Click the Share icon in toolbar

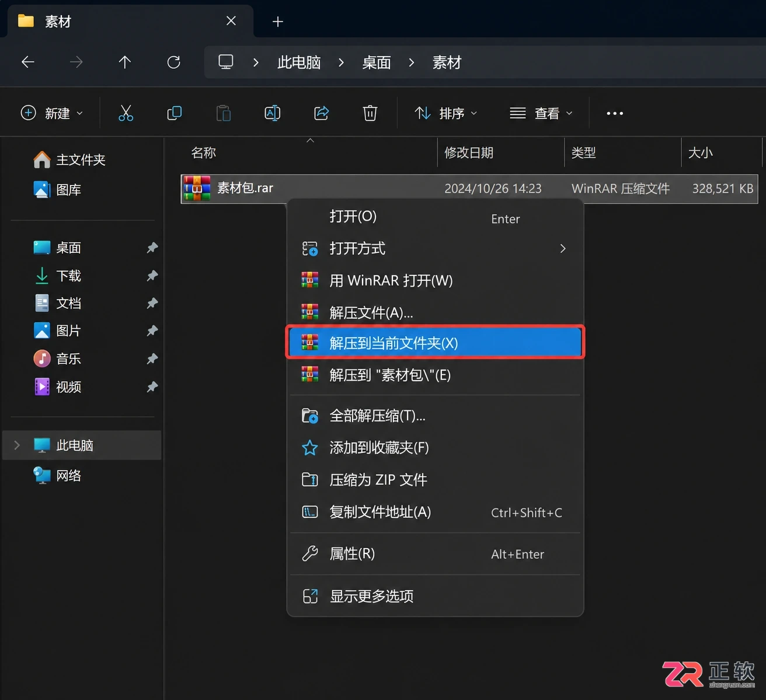point(322,113)
